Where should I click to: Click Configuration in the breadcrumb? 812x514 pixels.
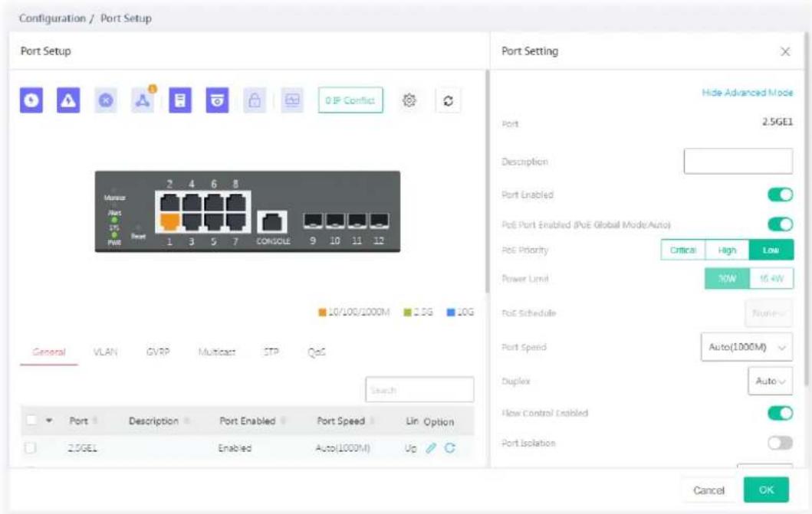[x=52, y=18]
